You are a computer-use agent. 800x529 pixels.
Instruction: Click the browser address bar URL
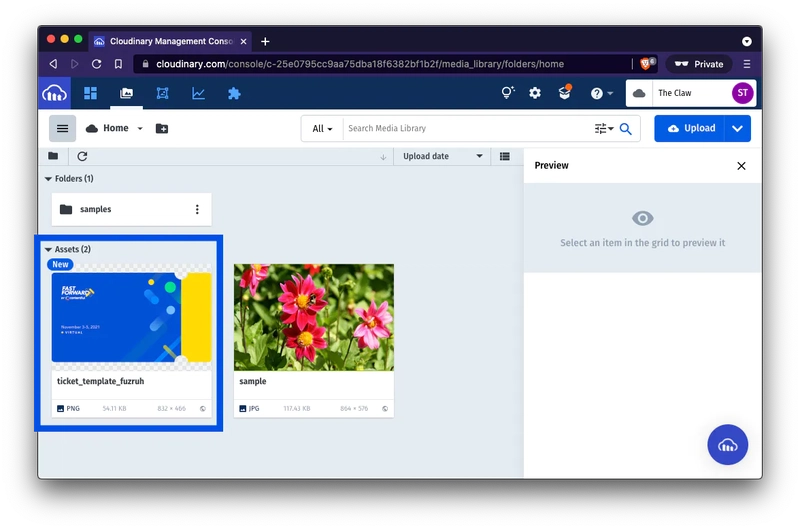coord(360,64)
